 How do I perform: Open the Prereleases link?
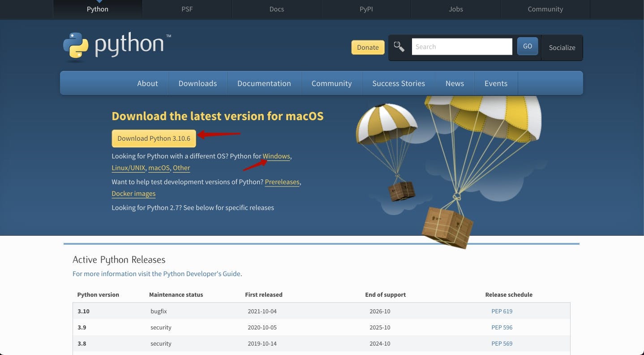click(x=282, y=182)
